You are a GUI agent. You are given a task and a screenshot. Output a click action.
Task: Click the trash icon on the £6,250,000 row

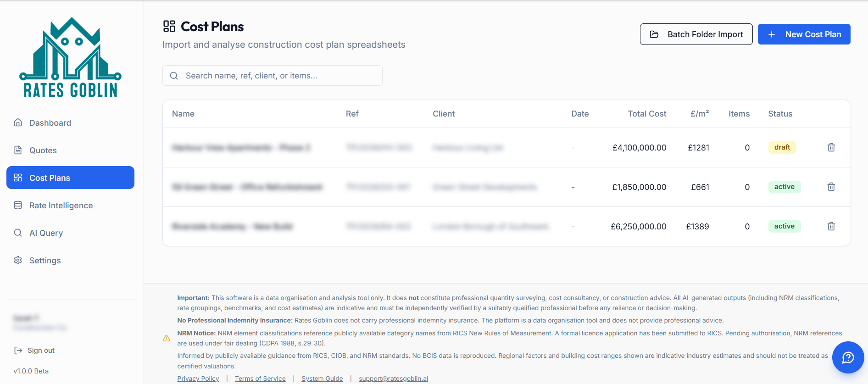point(831,226)
